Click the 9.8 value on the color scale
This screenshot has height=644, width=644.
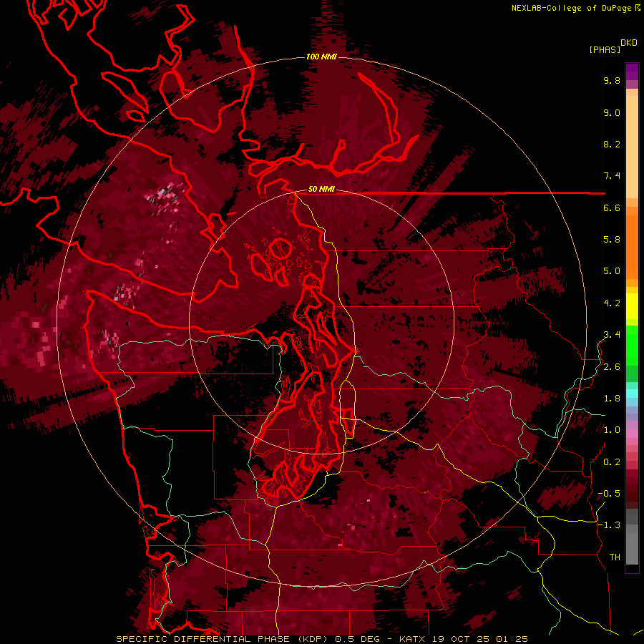(x=612, y=80)
